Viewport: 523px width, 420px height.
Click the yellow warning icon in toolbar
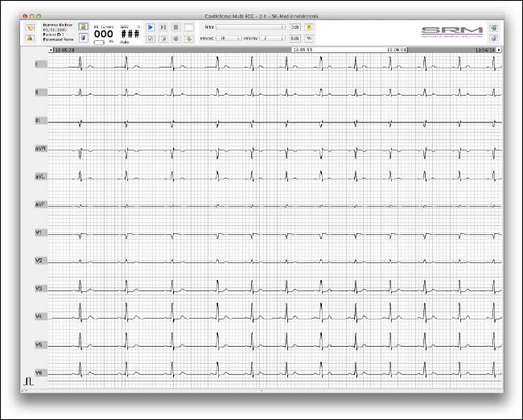(x=309, y=27)
